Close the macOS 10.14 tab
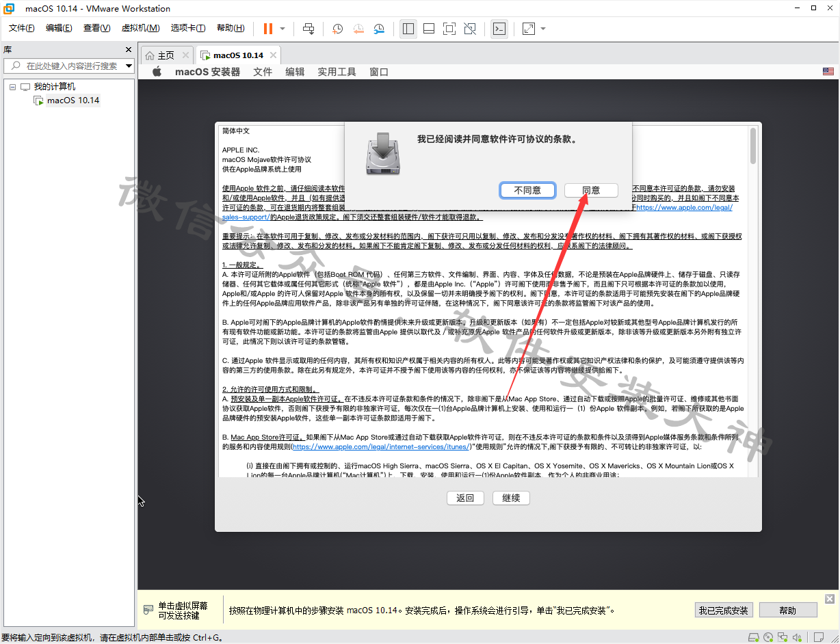This screenshot has height=644, width=840. tap(274, 55)
